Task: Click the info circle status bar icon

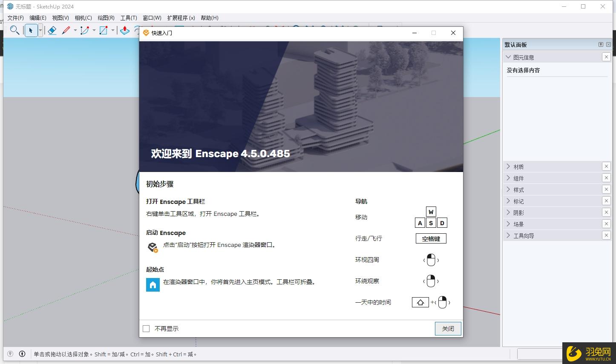Action: click(x=22, y=354)
